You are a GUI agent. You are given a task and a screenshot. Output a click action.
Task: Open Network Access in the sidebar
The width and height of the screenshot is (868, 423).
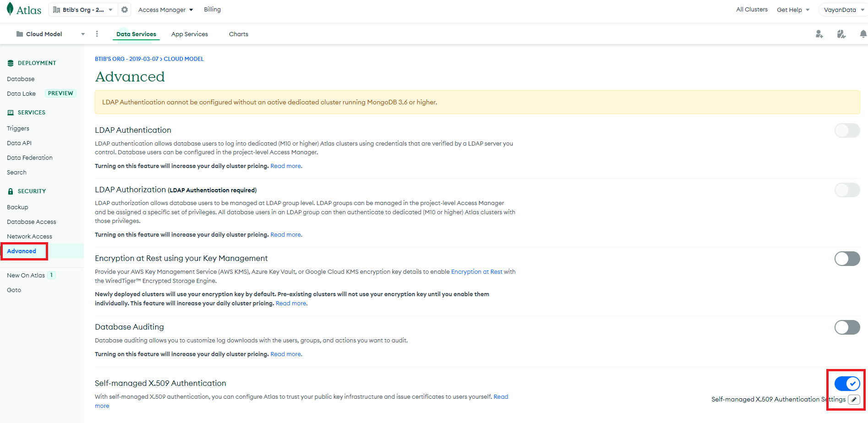click(x=29, y=237)
